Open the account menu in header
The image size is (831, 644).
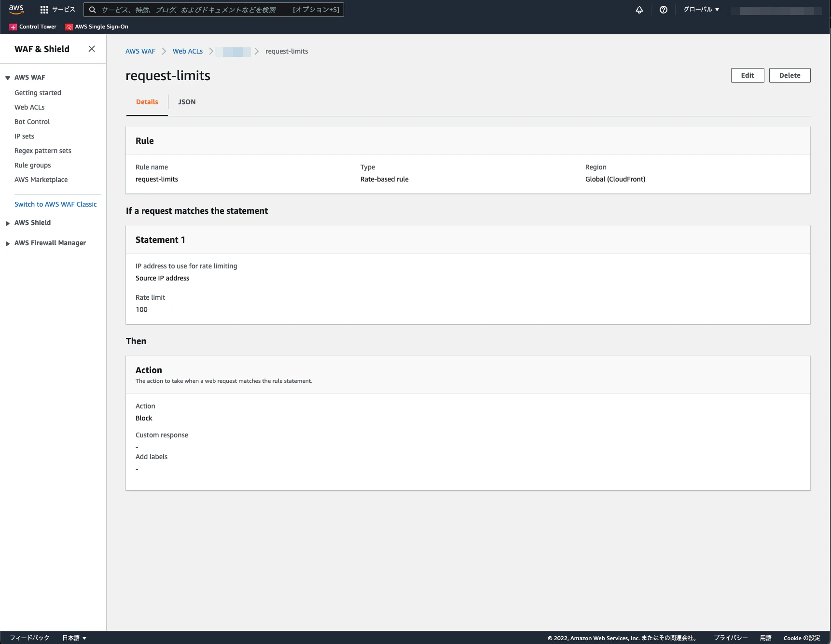tap(777, 10)
